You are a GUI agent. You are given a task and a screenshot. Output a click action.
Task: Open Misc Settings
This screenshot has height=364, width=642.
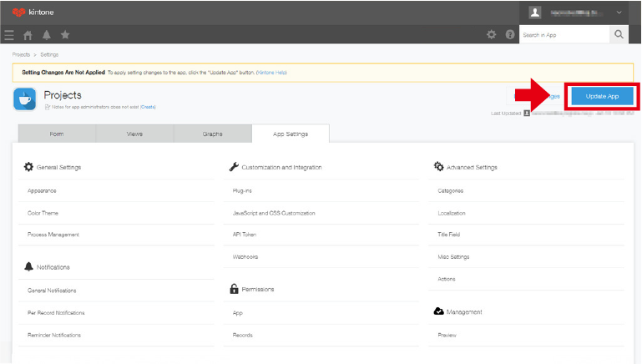click(x=453, y=257)
